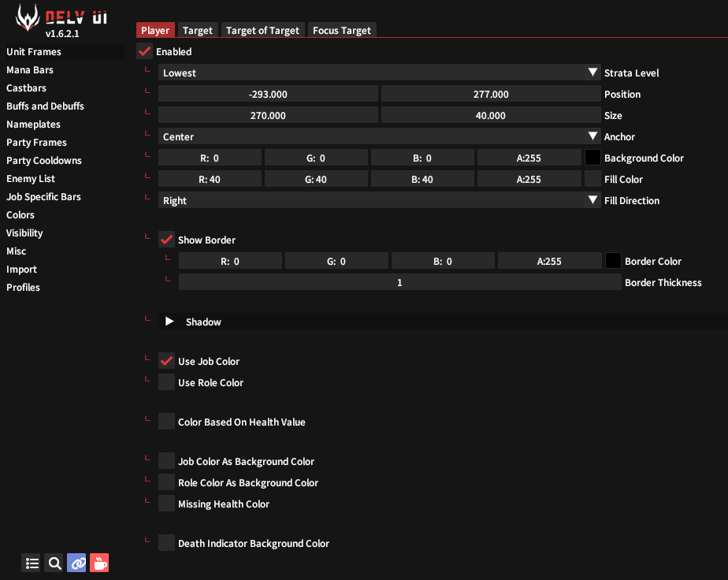Open the Fill Direction dropdown
The height and width of the screenshot is (580, 728).
click(379, 200)
